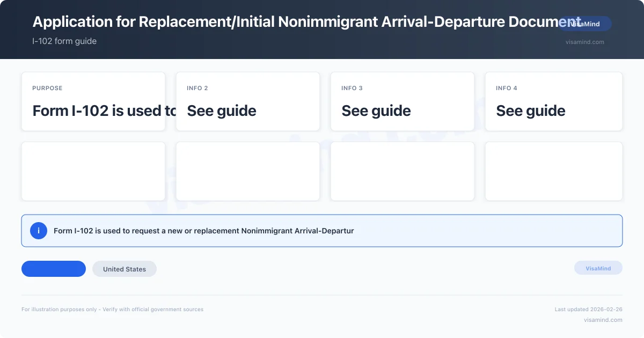644x338 pixels.
Task: Click the 'PURPOSE' card label
Action: (47, 88)
